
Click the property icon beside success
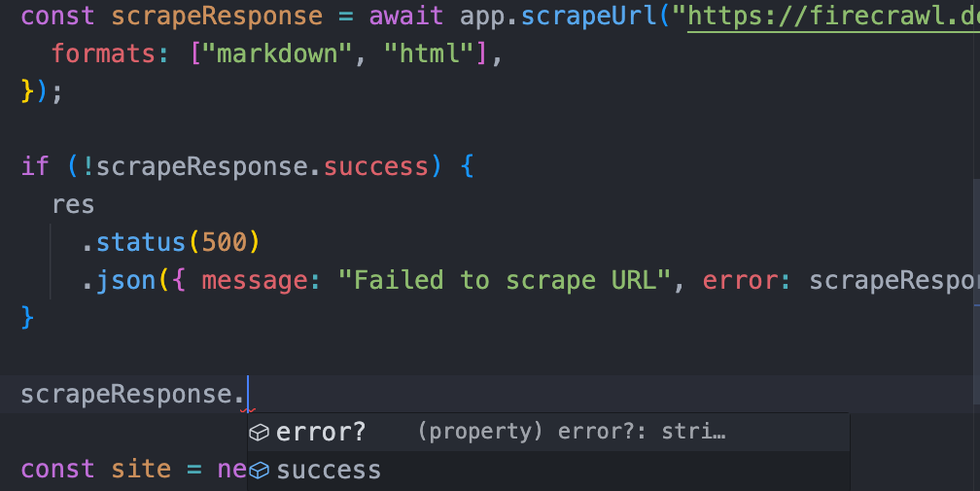[260, 471]
